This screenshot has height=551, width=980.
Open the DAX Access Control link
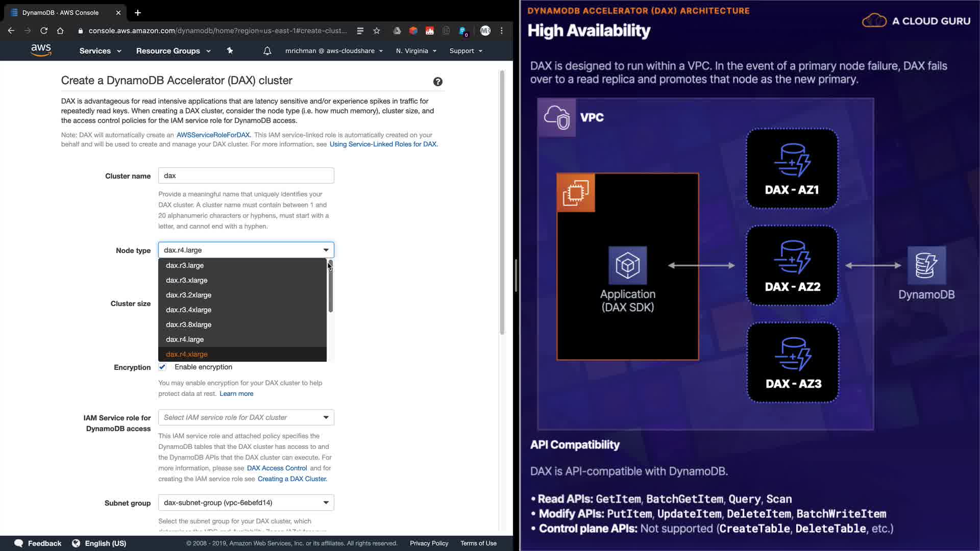tap(277, 468)
